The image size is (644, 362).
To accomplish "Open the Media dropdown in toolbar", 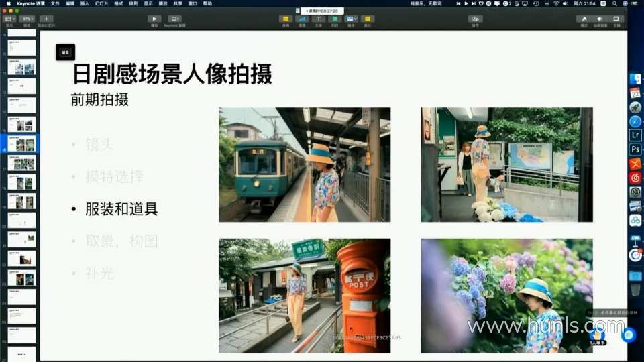I will click(351, 19).
